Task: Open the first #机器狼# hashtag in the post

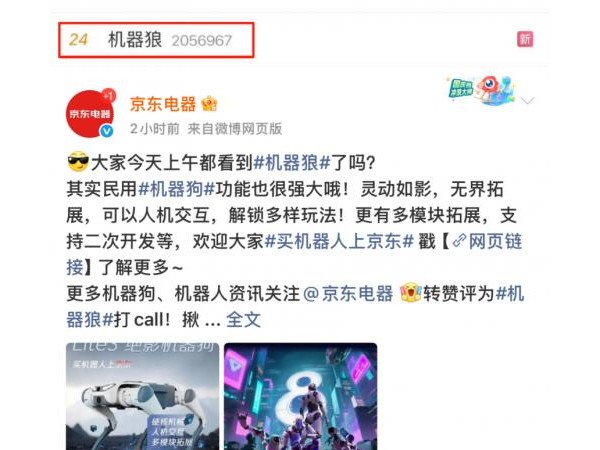Action: tap(292, 163)
